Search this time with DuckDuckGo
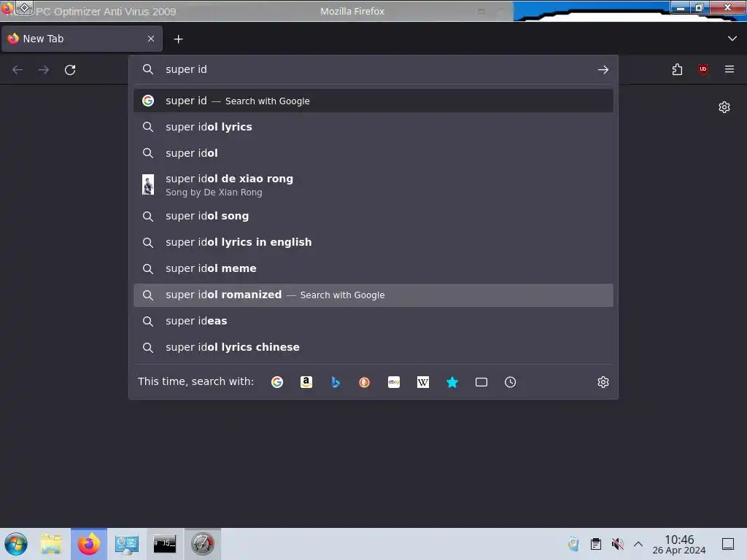The height and width of the screenshot is (560, 747). click(x=365, y=382)
